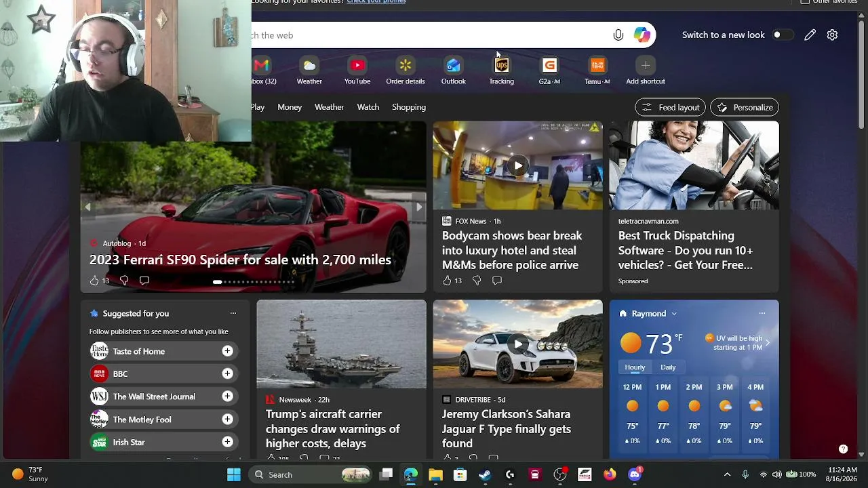The width and height of the screenshot is (868, 488).
Task: Open the Temu ad shortcut
Action: (597, 71)
